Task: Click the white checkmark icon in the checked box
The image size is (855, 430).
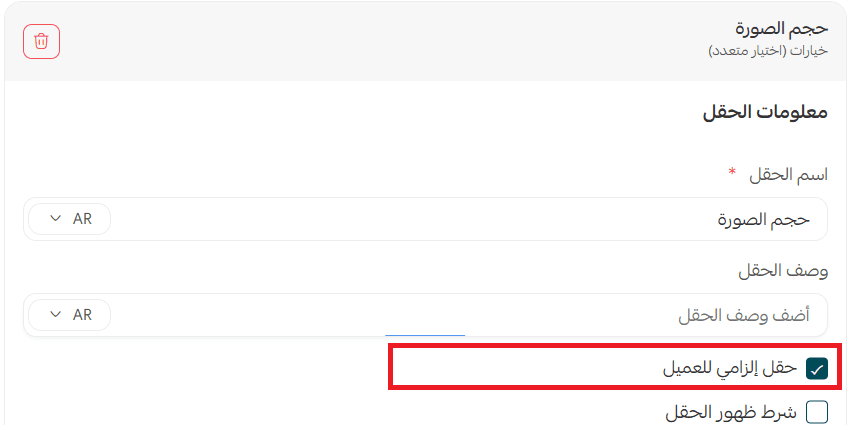Action: (x=817, y=369)
